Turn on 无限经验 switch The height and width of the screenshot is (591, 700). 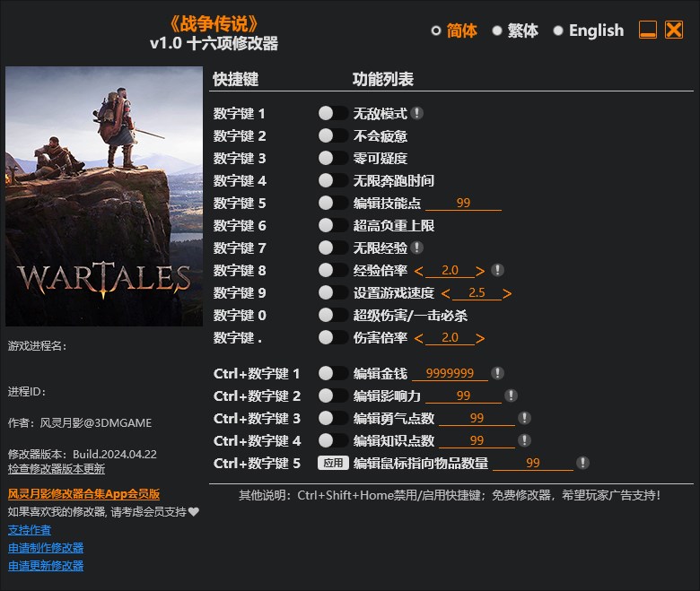click(x=333, y=248)
